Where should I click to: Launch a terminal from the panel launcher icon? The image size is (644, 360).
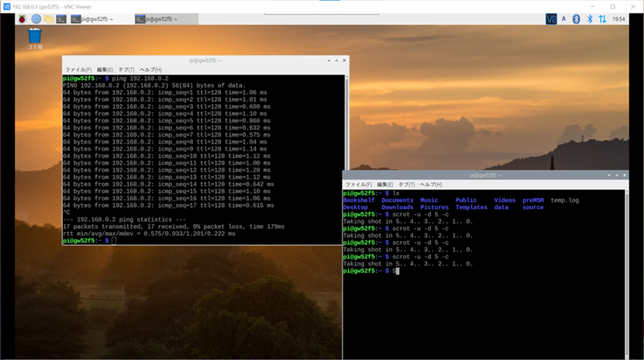(x=61, y=19)
